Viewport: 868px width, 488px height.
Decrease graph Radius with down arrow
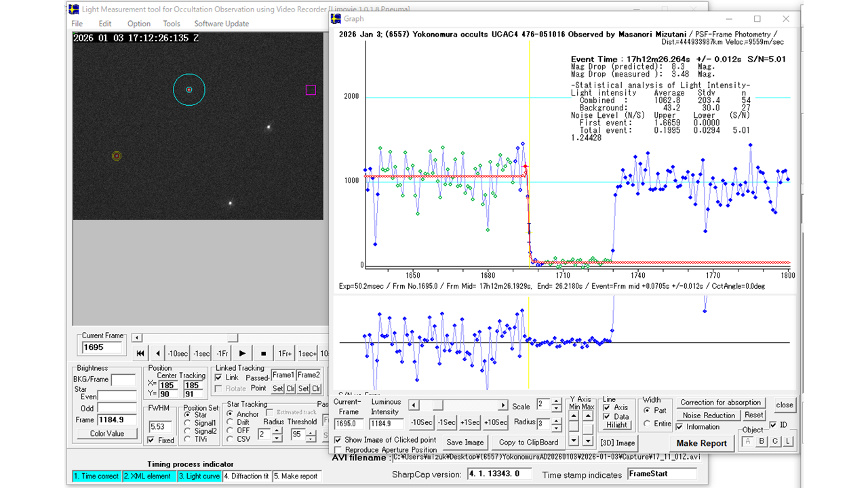pyautogui.click(x=557, y=428)
